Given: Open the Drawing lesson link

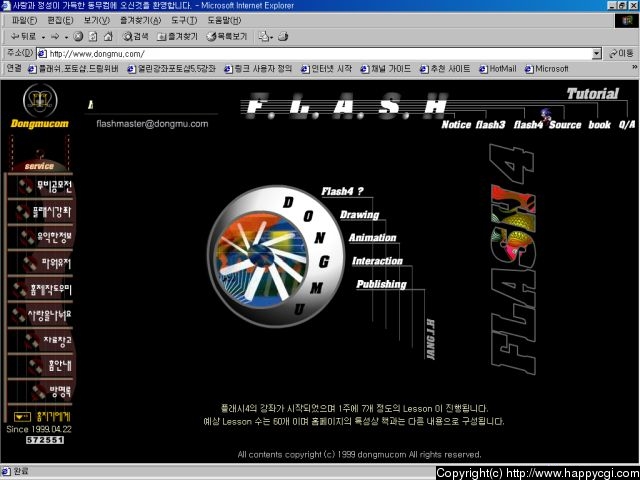Looking at the screenshot, I should tap(360, 214).
